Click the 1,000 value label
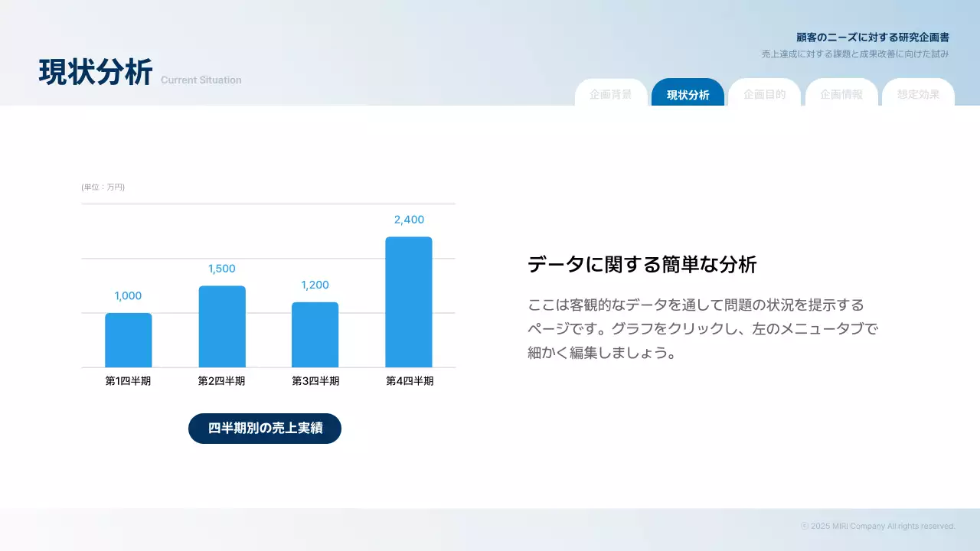Viewport: 980px width, 551px height. pyautogui.click(x=129, y=296)
